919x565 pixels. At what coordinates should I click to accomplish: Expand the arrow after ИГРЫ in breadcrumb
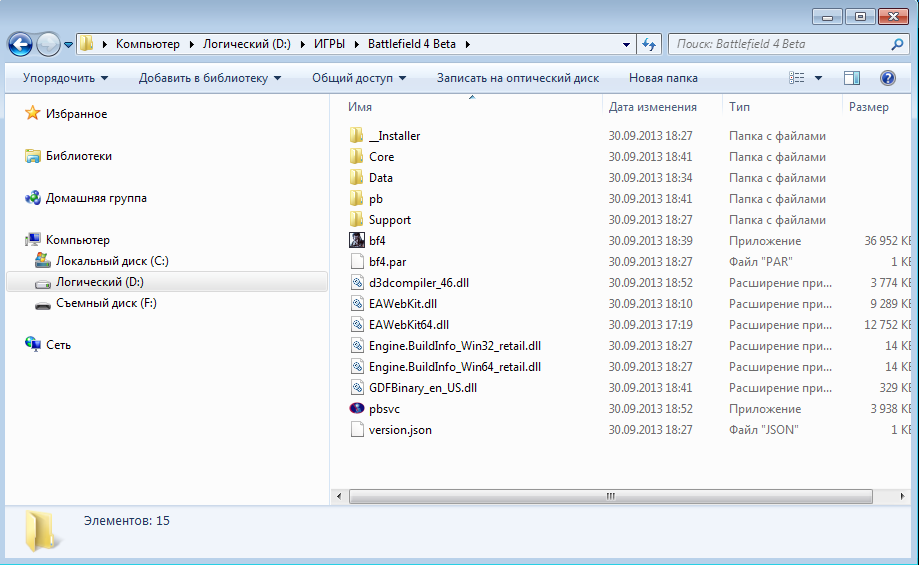356,44
